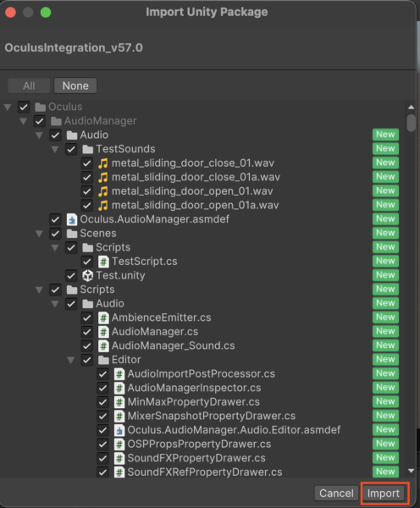Viewport: 420px width, 508px height.
Task: Click the script icon beside AudioManager.cs
Action: (x=103, y=332)
